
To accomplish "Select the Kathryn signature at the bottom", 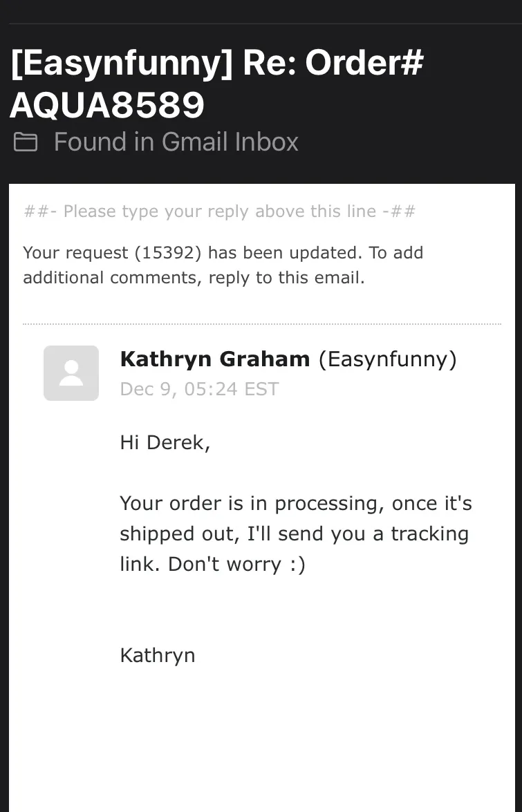I will tap(158, 656).
